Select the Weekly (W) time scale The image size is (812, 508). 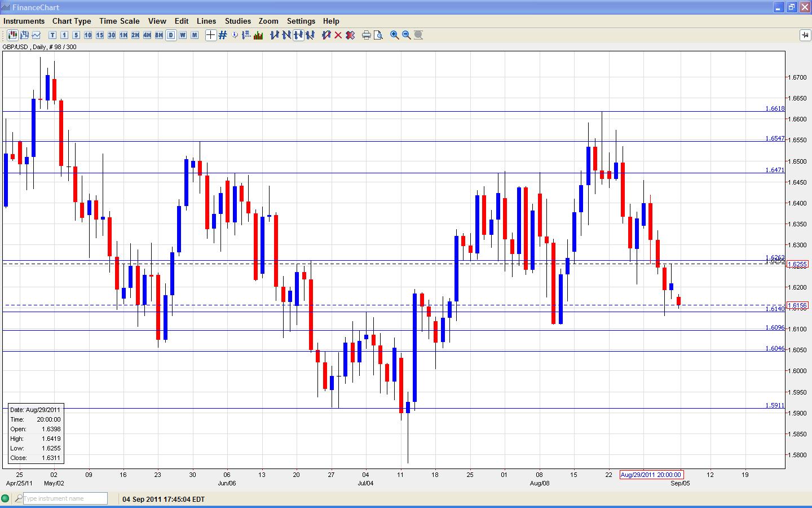(x=183, y=35)
